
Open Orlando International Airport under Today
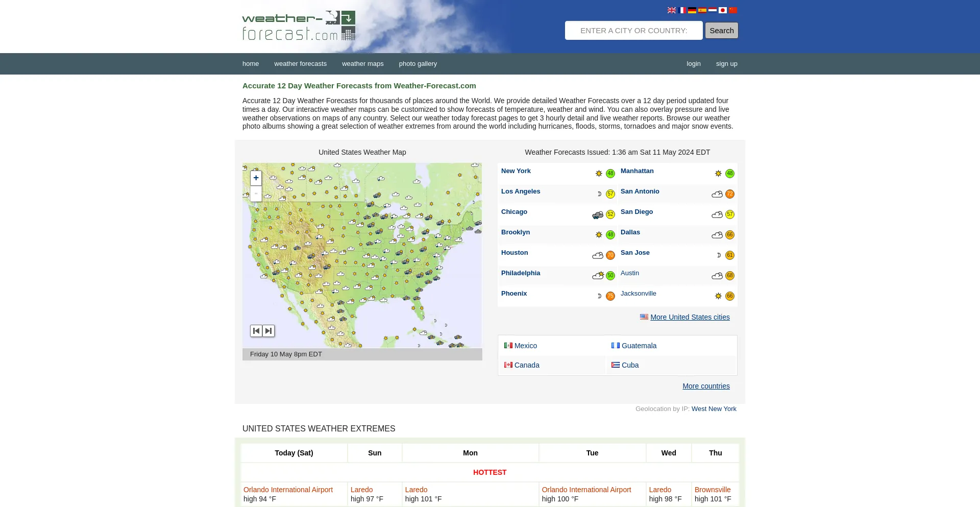[x=288, y=490]
